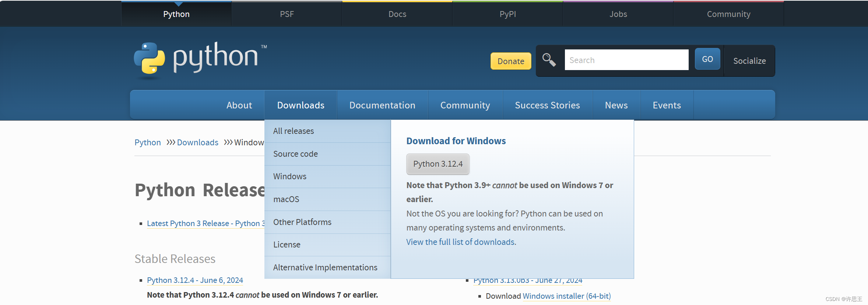Click the yellow Donate button
The width and height of the screenshot is (868, 305).
point(511,61)
